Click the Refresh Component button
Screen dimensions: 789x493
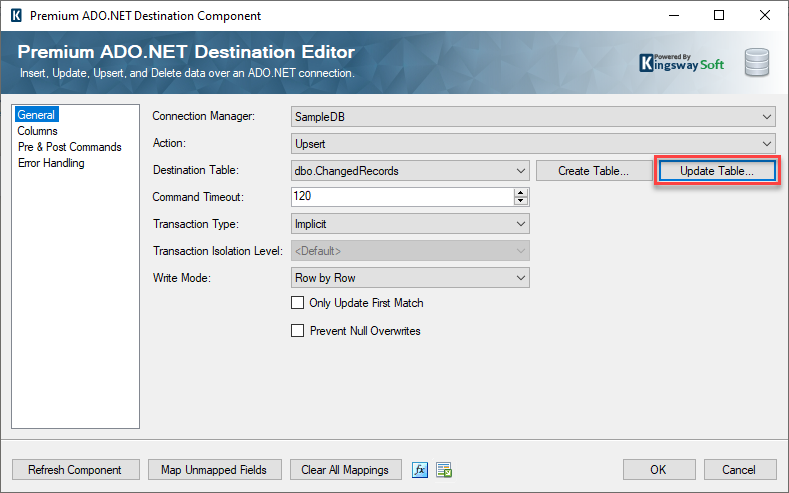(x=75, y=470)
